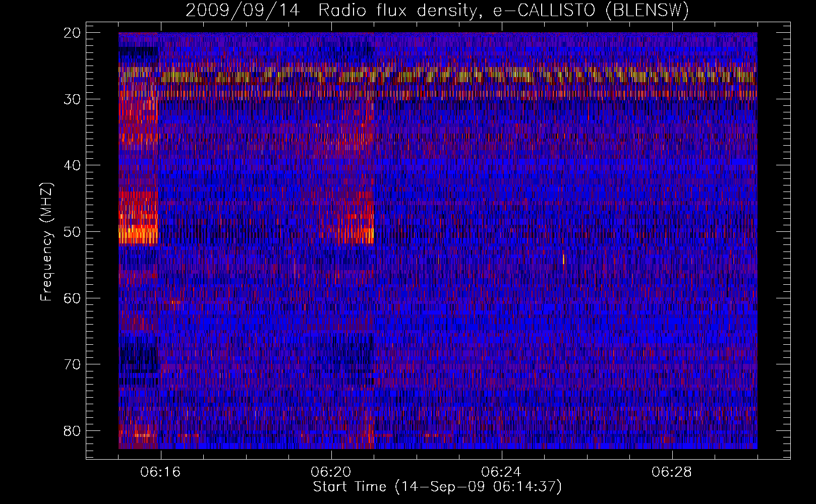816x504 pixels.
Task: Select the y-axis label 'Frequency (MHZ)'
Action: pyautogui.click(x=46, y=242)
